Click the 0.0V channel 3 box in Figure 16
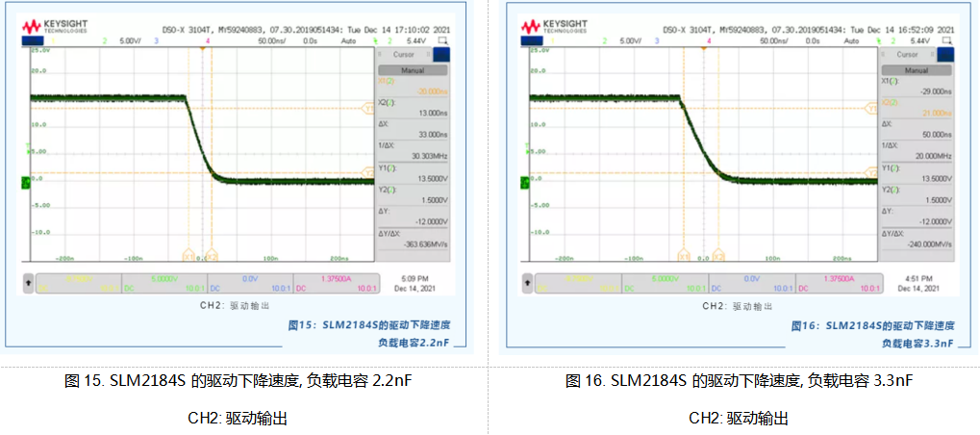 pyautogui.click(x=753, y=283)
